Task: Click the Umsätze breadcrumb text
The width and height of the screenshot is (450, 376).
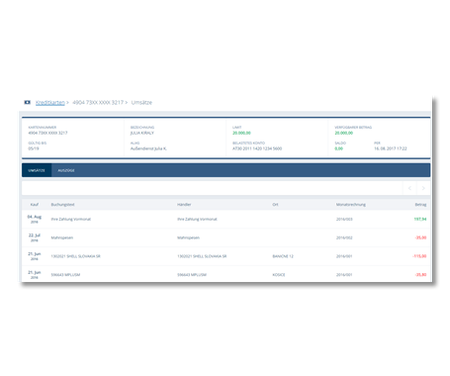Action: click(142, 102)
